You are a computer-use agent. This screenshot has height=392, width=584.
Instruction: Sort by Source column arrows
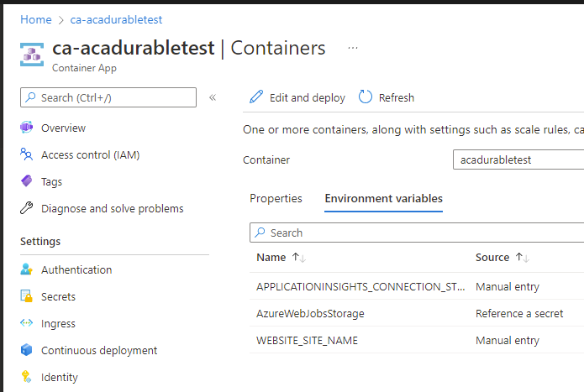coord(522,258)
